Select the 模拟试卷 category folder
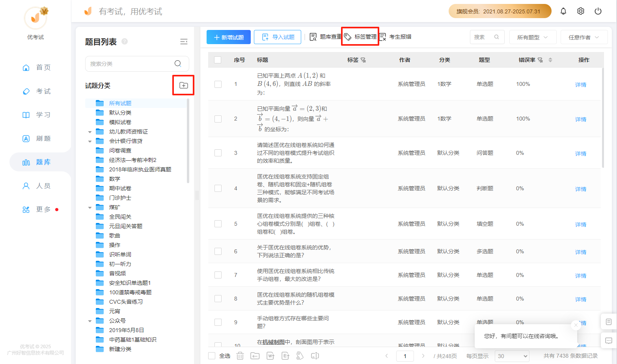Image resolution: width=617 pixels, height=364 pixels. (x=120, y=122)
